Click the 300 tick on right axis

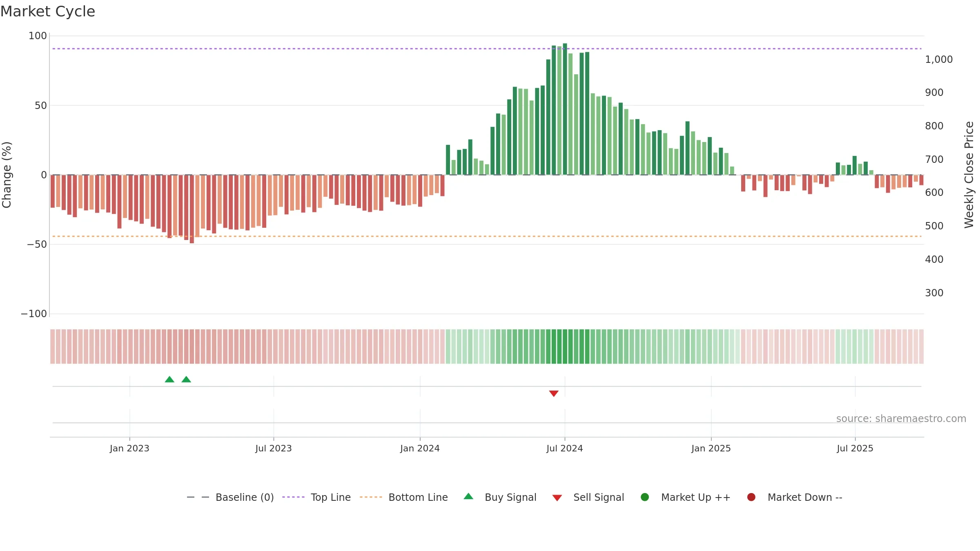(x=934, y=293)
